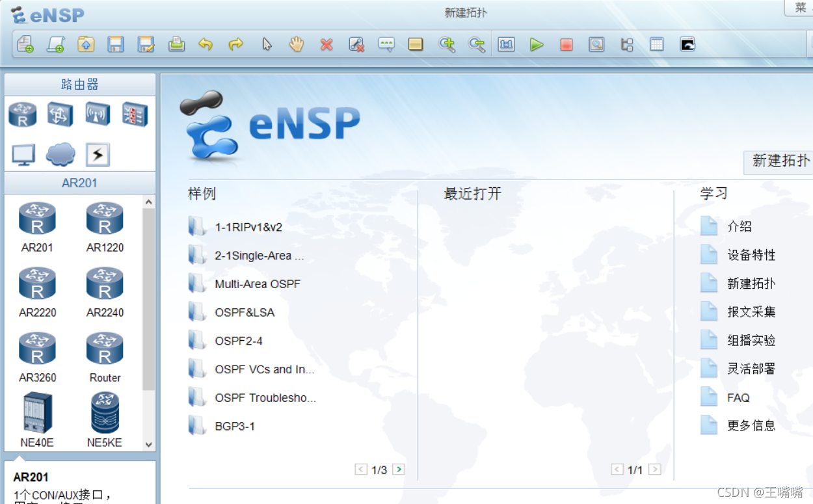Select the switch device category icon
813x504 pixels.
coord(60,115)
